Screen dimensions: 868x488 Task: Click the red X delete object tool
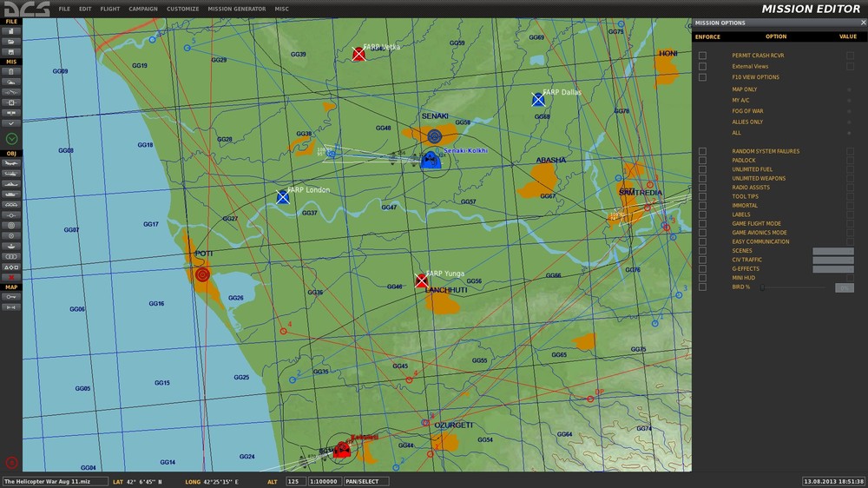coord(11,276)
